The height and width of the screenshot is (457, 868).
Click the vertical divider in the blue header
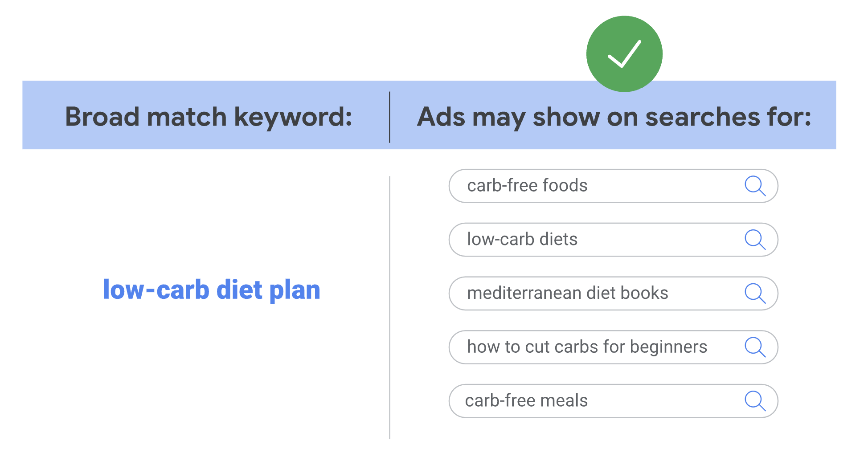click(x=389, y=117)
